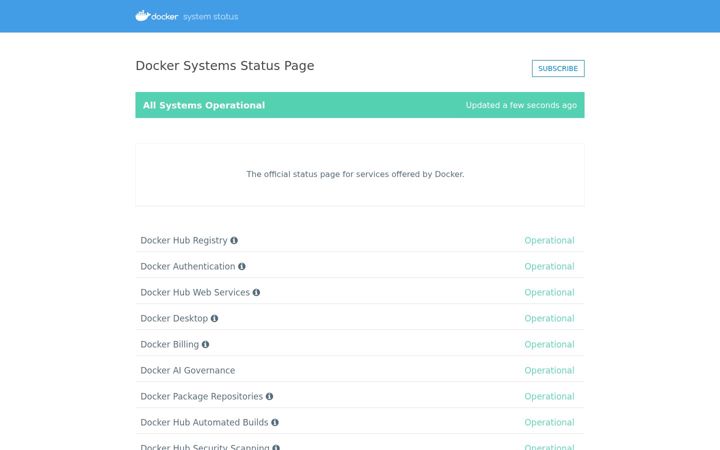The image size is (720, 450).
Task: Click Operational status for Docker Hub Automated Builds
Action: tap(549, 422)
